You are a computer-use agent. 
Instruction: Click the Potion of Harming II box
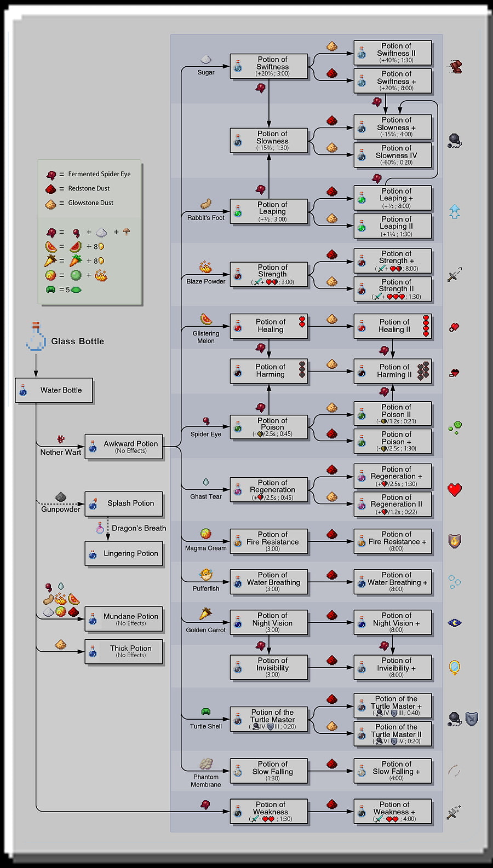[393, 371]
